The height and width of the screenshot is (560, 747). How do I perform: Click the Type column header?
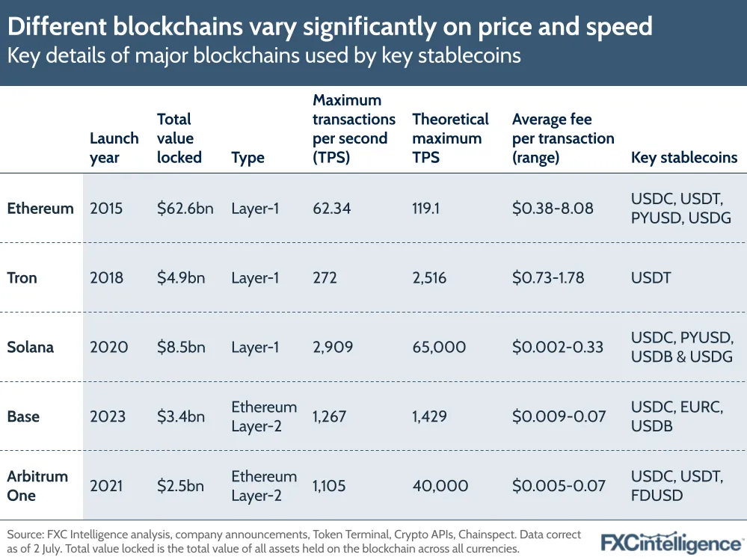click(x=248, y=157)
